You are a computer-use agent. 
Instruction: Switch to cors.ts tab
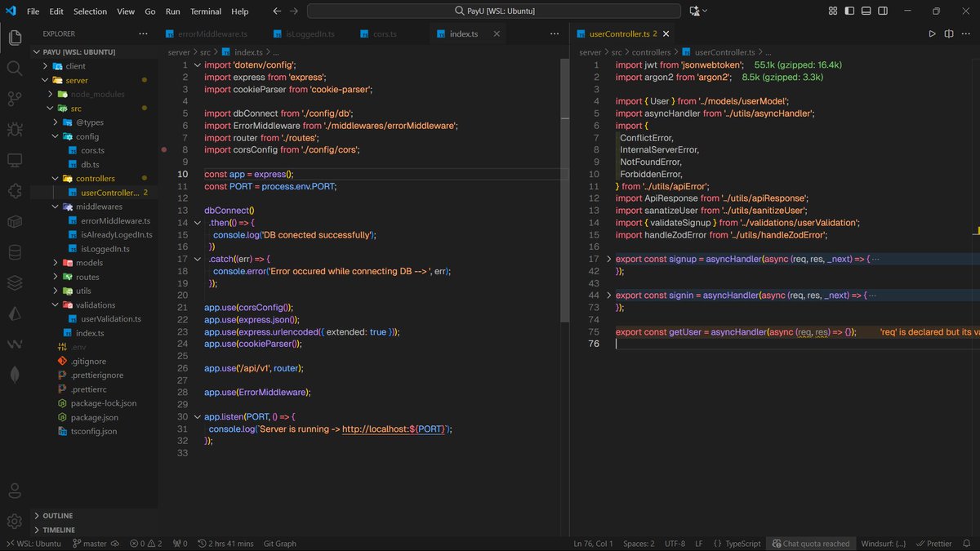click(x=384, y=34)
